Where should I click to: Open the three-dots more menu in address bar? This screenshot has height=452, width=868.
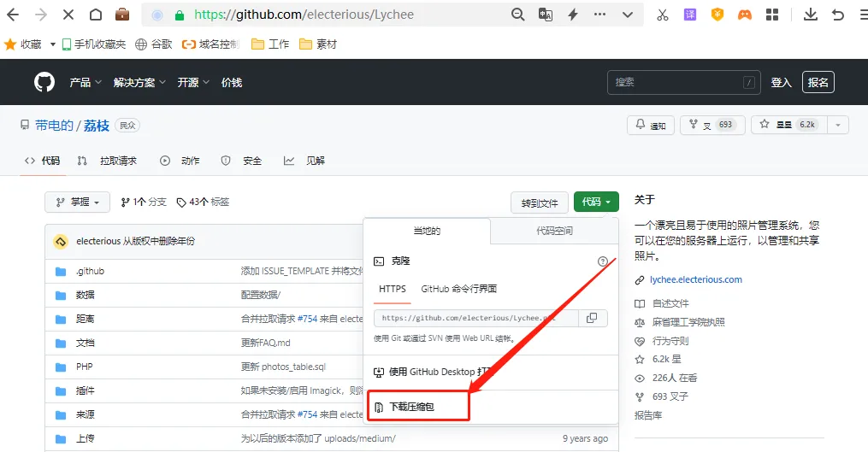[599, 15]
